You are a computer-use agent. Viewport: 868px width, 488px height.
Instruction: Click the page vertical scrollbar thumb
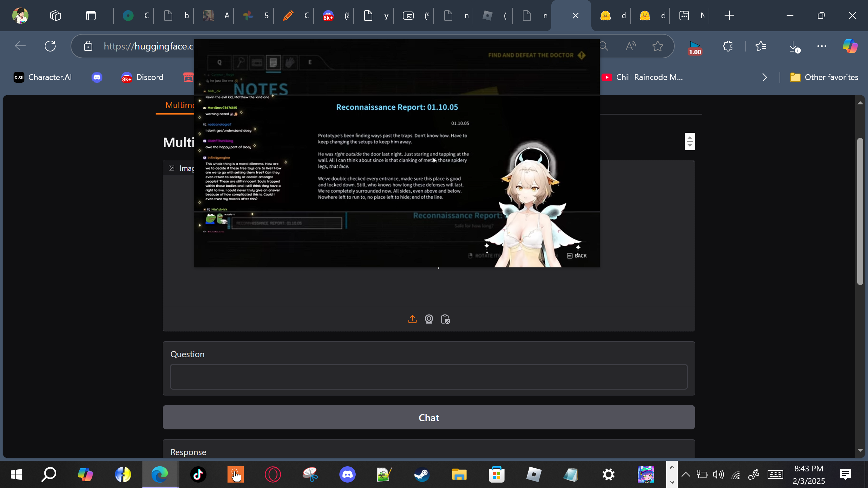coord(860,211)
